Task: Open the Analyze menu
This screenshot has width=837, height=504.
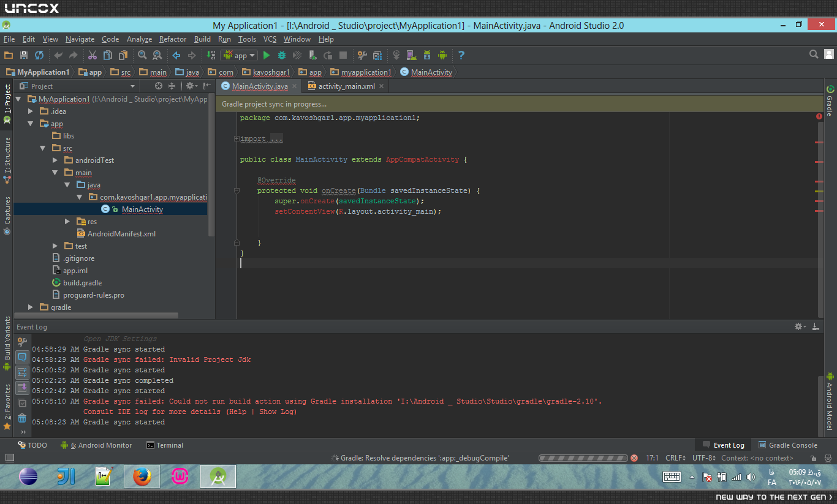Action: point(139,39)
